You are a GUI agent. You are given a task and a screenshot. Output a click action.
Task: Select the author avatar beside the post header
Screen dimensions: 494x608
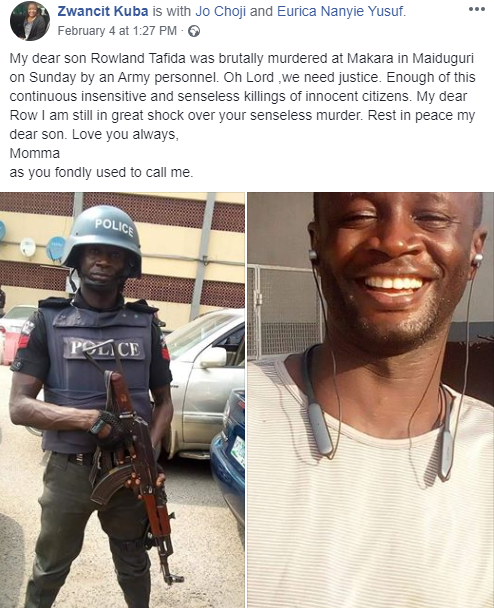coord(30,21)
